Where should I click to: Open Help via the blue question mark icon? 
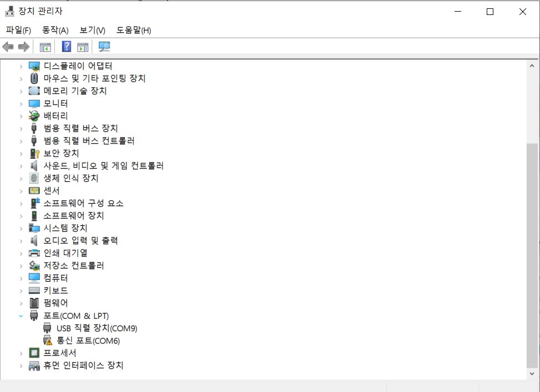tap(67, 47)
